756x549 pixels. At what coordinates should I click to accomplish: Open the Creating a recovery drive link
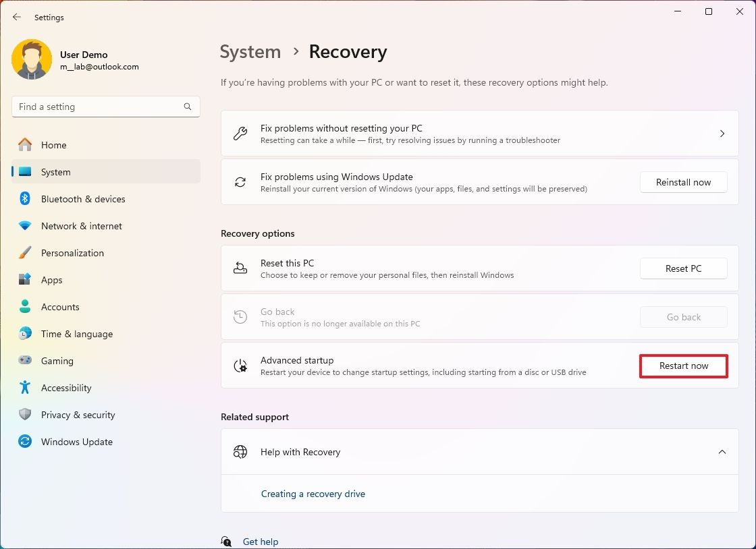point(313,494)
